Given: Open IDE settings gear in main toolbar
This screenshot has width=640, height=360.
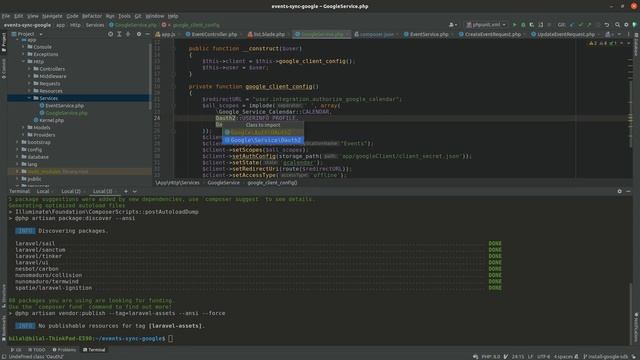Looking at the screenshot, I should click(x=626, y=25).
